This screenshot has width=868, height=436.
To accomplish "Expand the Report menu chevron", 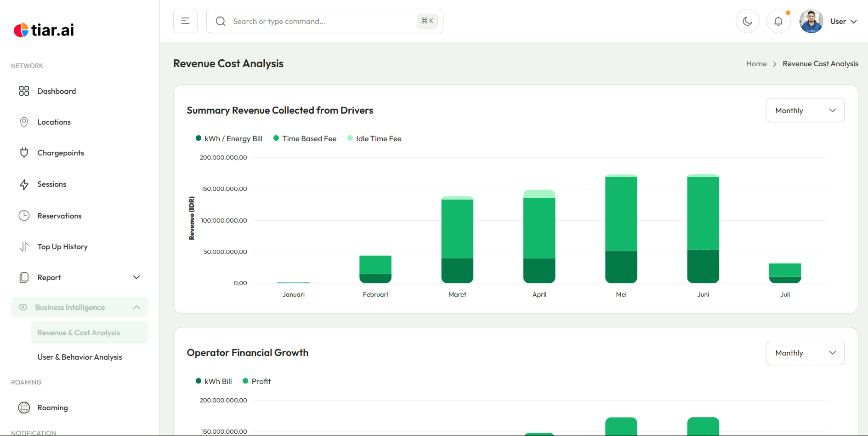I will click(x=136, y=277).
